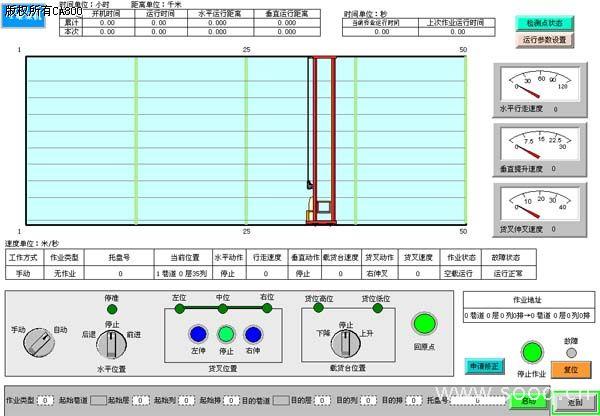Open 运行参数设置 settings
Screen dimensions: 600x416
coord(545,41)
